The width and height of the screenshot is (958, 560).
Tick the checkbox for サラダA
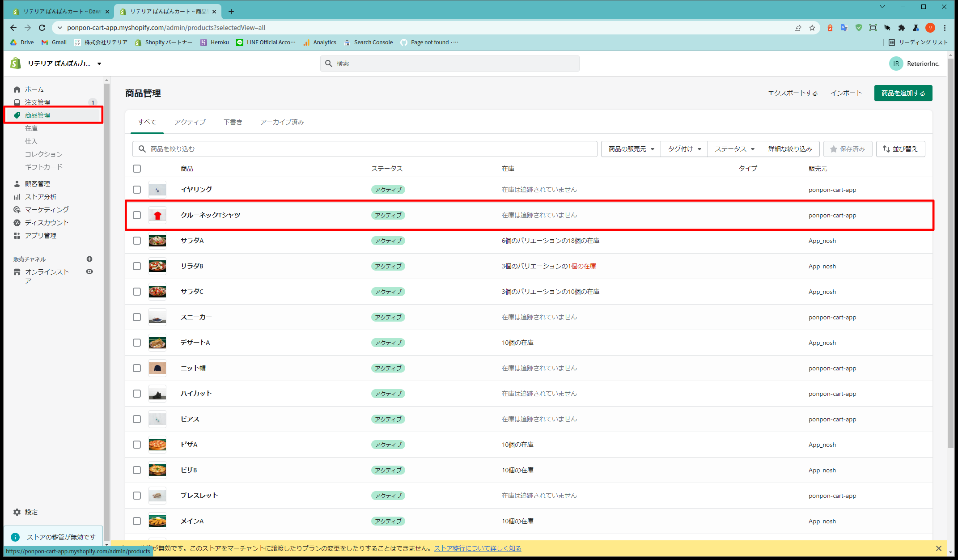pos(137,241)
